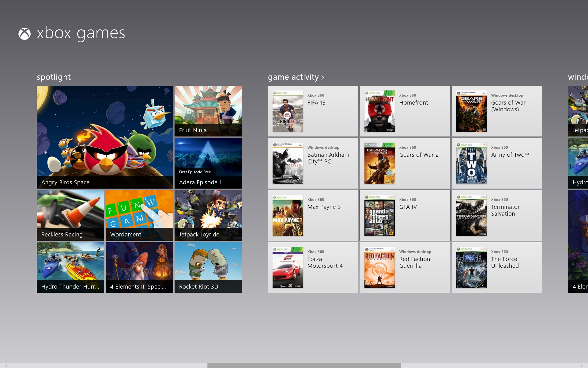Image resolution: width=588 pixels, height=368 pixels.
Task: Click the Army of Two cover art
Action: coord(471,163)
